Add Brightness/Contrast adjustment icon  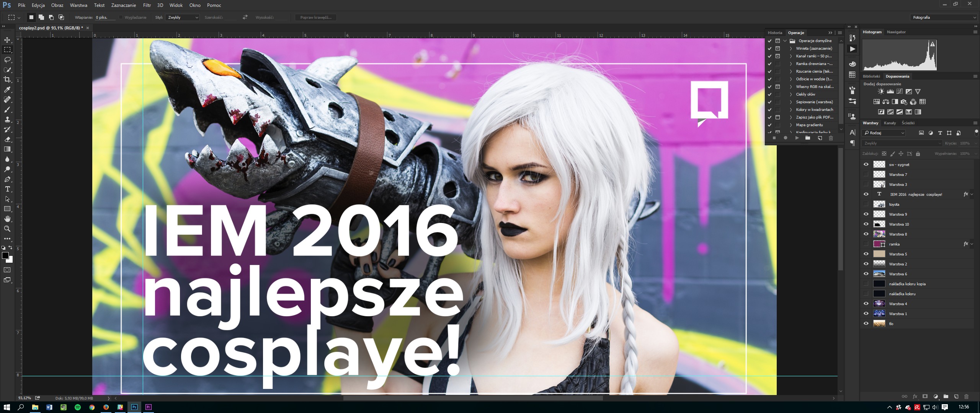point(881,91)
